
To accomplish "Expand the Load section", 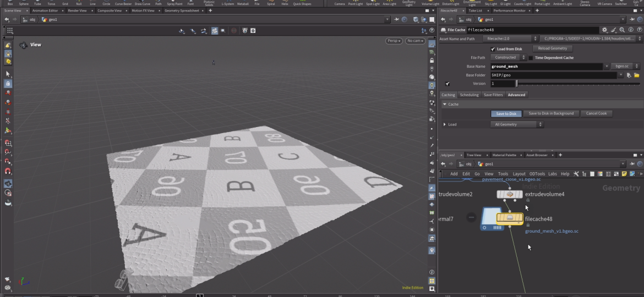I will pos(445,125).
